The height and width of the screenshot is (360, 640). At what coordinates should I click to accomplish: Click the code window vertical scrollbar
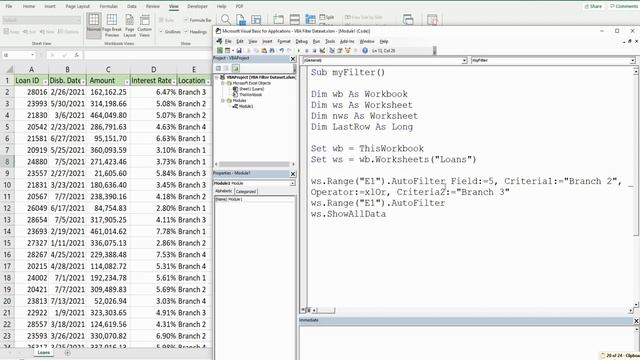click(x=636, y=188)
